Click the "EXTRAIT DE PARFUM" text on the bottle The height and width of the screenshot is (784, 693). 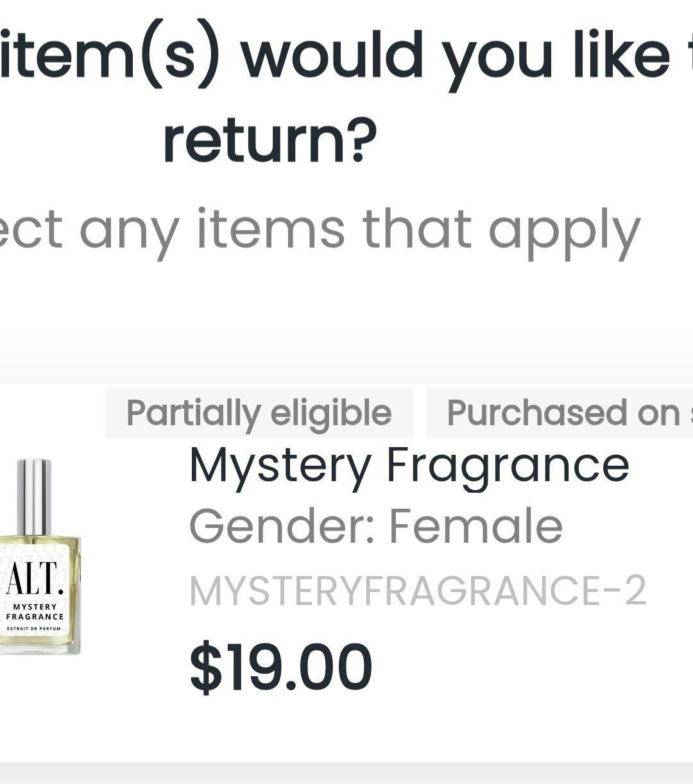(x=34, y=629)
